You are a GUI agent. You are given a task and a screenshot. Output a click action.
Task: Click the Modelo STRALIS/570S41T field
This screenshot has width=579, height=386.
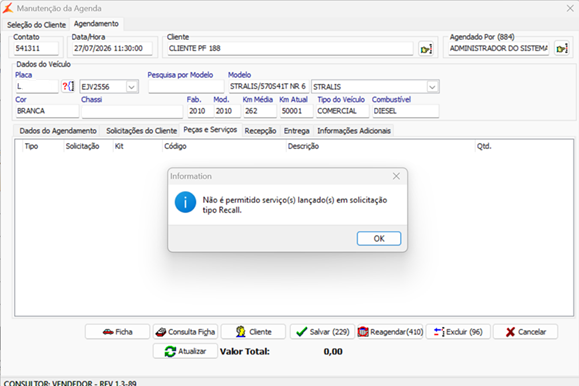point(268,86)
